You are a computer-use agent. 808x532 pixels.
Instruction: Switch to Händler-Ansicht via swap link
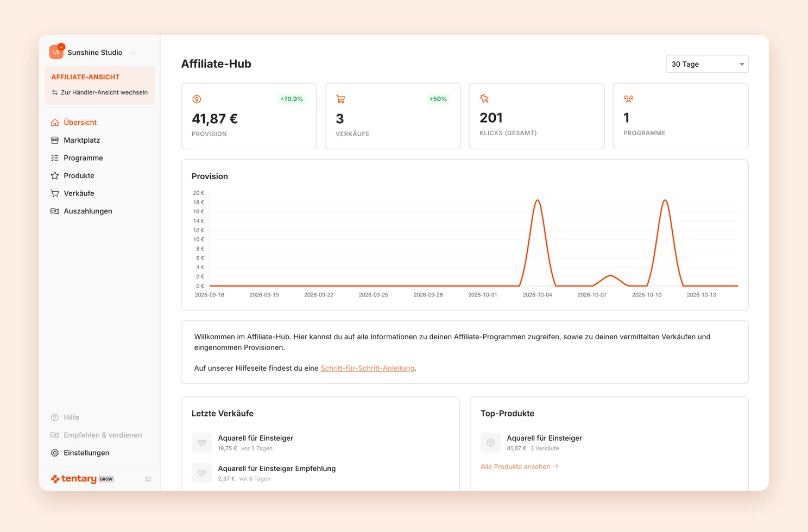pyautogui.click(x=99, y=92)
